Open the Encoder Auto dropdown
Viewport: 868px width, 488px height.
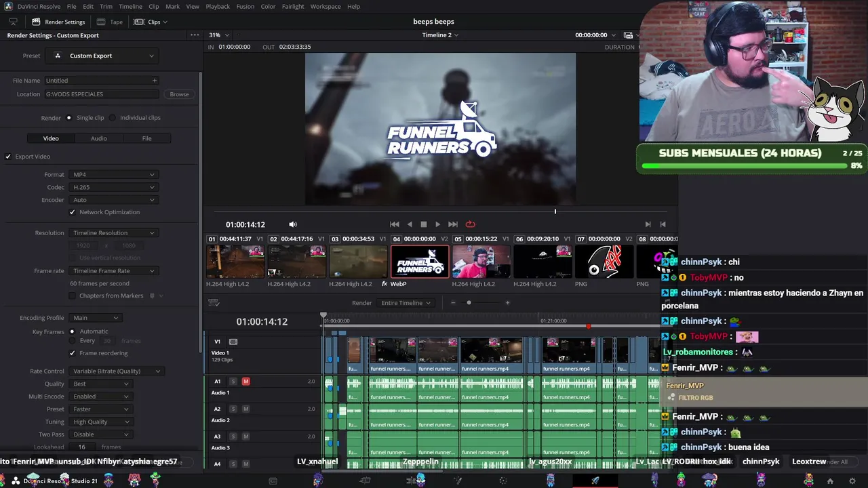[113, 200]
